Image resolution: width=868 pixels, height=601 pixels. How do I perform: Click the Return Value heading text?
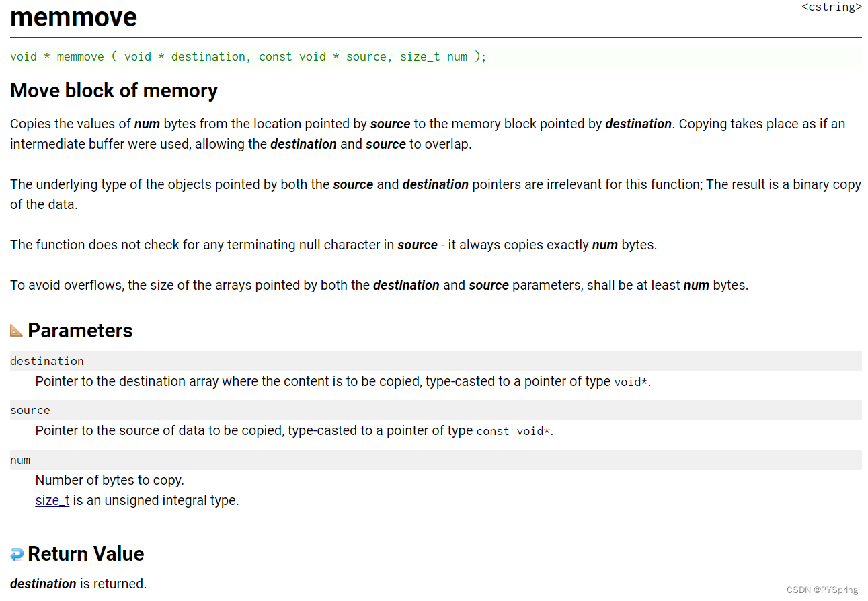click(x=86, y=554)
